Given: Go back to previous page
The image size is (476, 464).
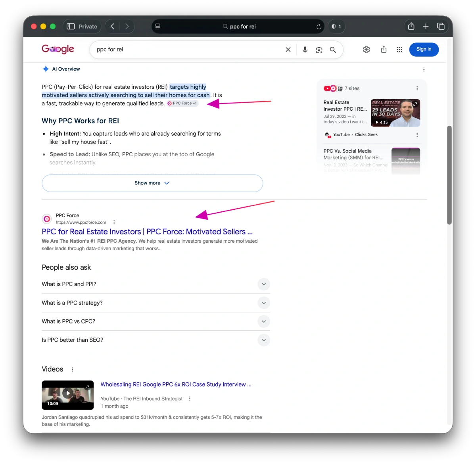Looking at the screenshot, I should (112, 27).
